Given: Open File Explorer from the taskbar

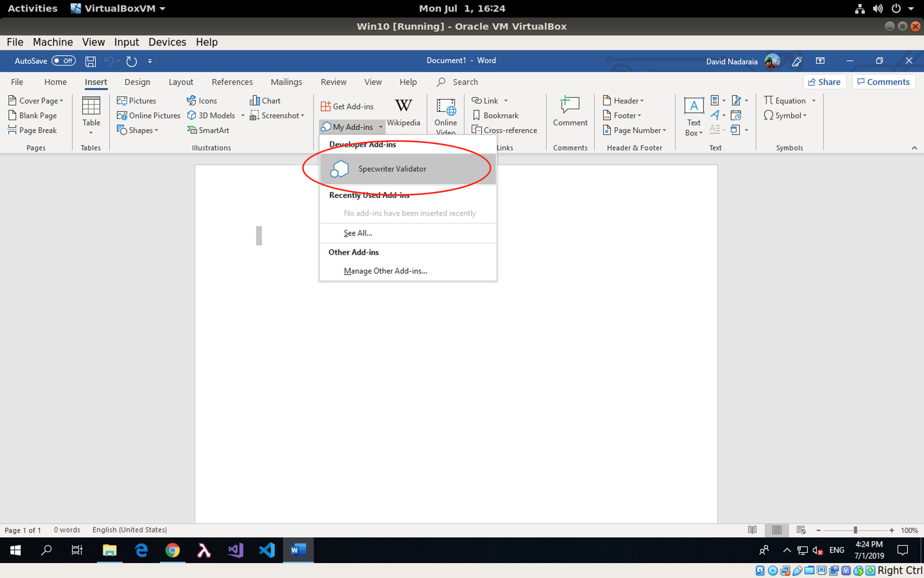Looking at the screenshot, I should (x=110, y=550).
